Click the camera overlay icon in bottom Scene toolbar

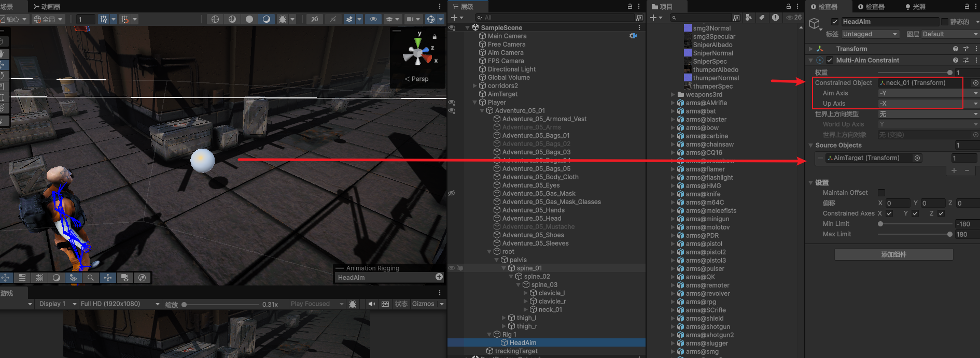(125, 278)
